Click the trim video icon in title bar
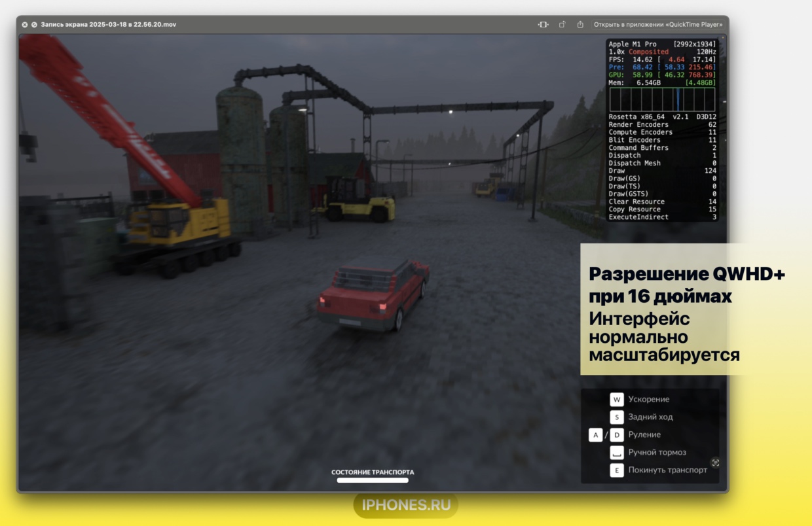812x526 pixels. [543, 25]
